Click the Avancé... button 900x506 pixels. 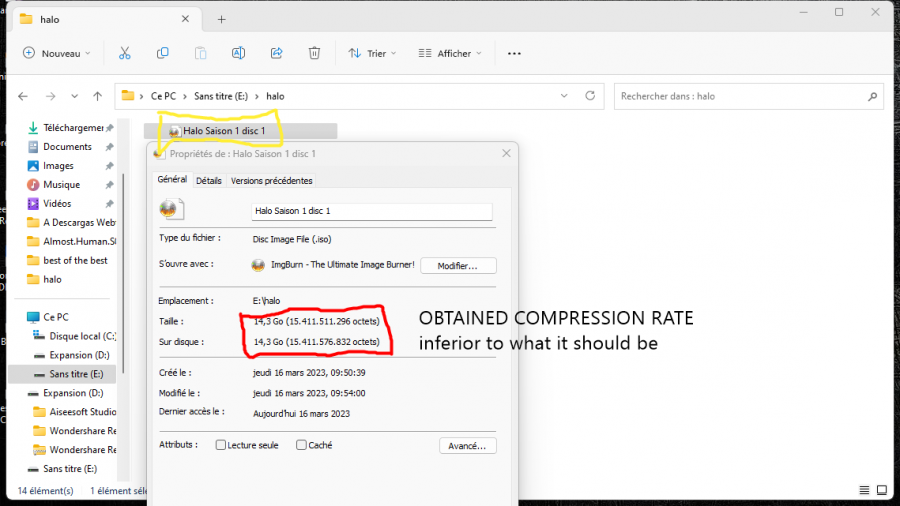(467, 445)
